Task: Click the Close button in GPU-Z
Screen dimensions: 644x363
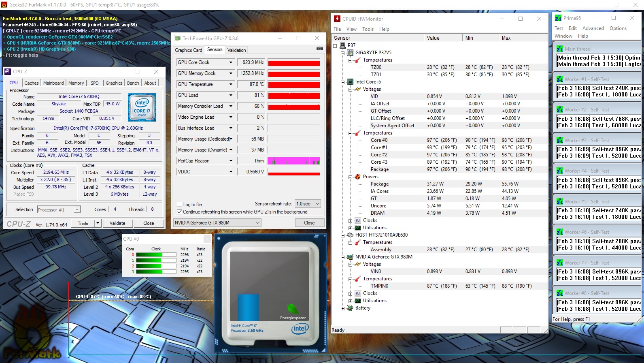Action: [x=309, y=223]
